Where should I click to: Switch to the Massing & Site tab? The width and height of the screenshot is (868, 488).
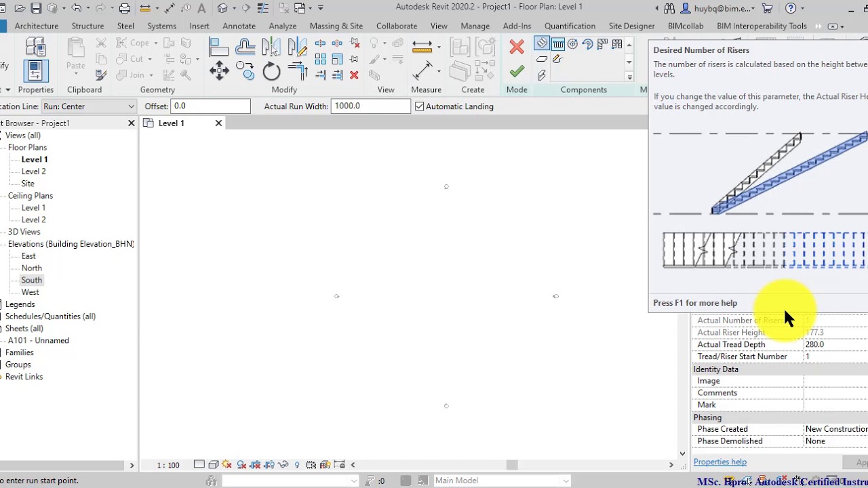336,26
